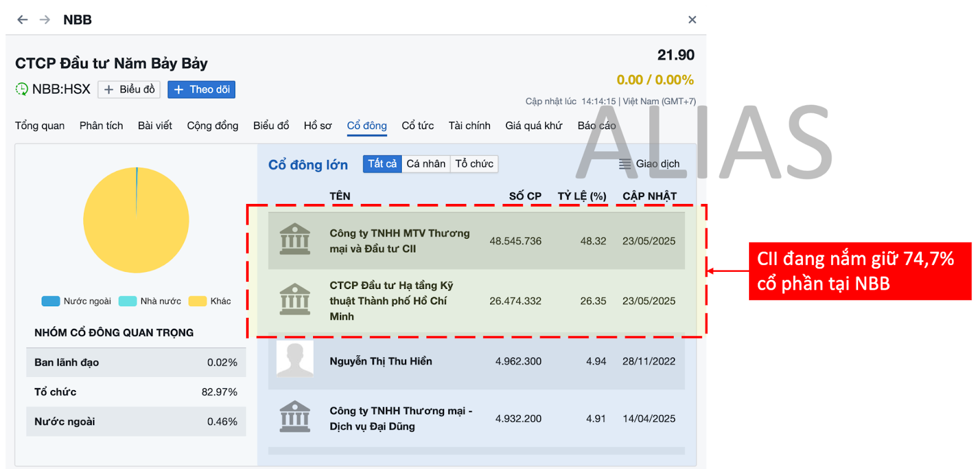
Task: Click share count 4.932.200
Action: click(x=518, y=419)
